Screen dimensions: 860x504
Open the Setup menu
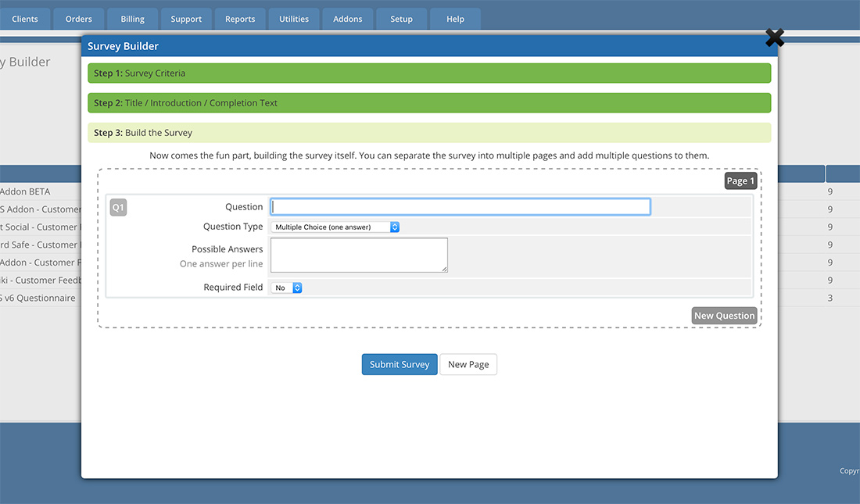point(401,19)
